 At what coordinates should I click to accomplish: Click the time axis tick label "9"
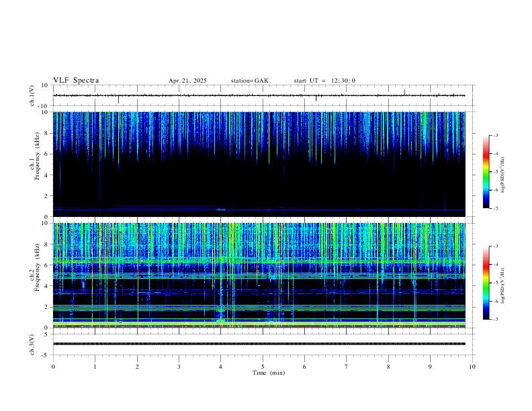click(x=430, y=367)
